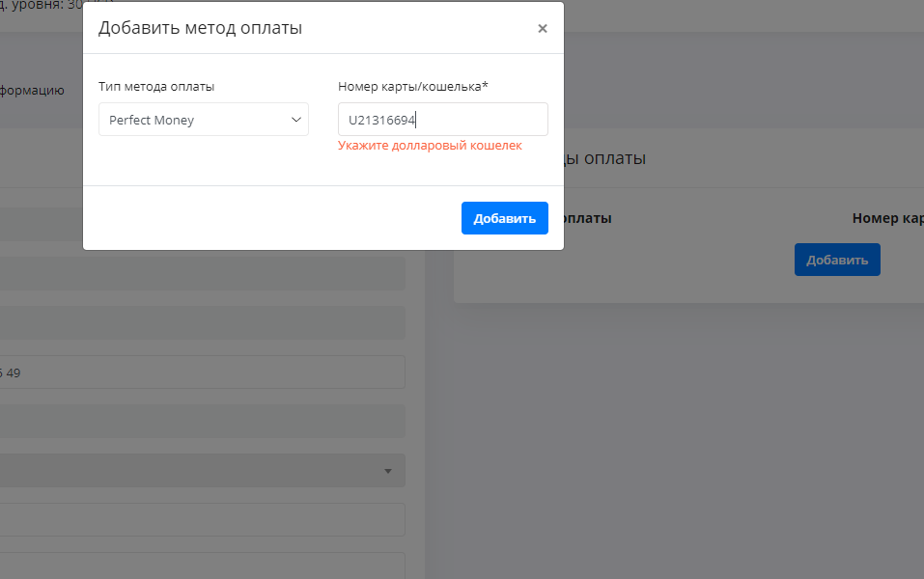Click the 'Добавить метод оплаты' dialog title
Image resolution: width=924 pixels, height=579 pixels.
[200, 28]
